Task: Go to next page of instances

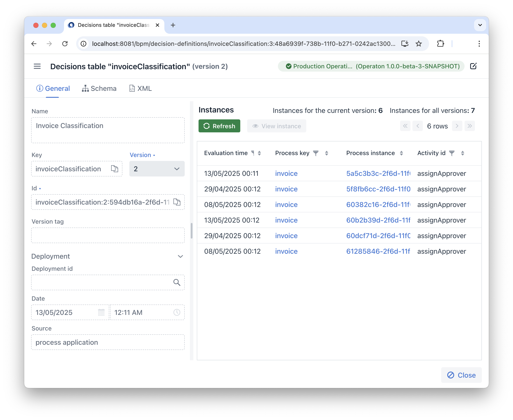Action: pos(457,126)
